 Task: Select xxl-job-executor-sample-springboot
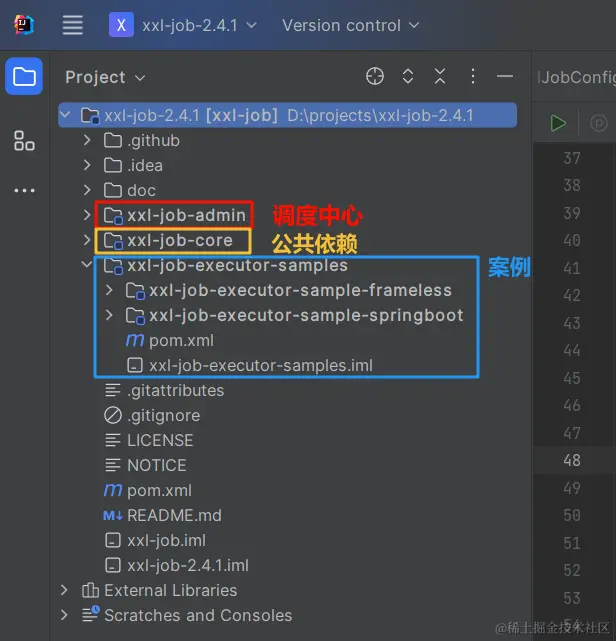point(294,316)
